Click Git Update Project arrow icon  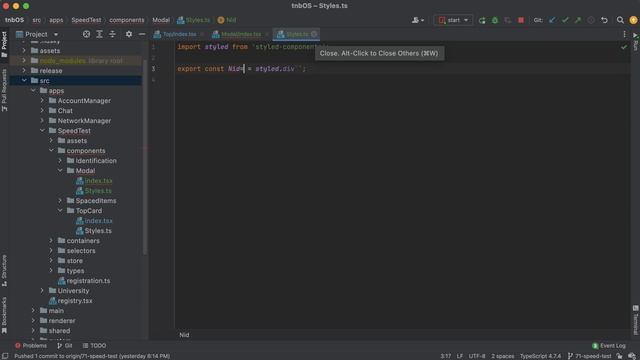(552, 20)
